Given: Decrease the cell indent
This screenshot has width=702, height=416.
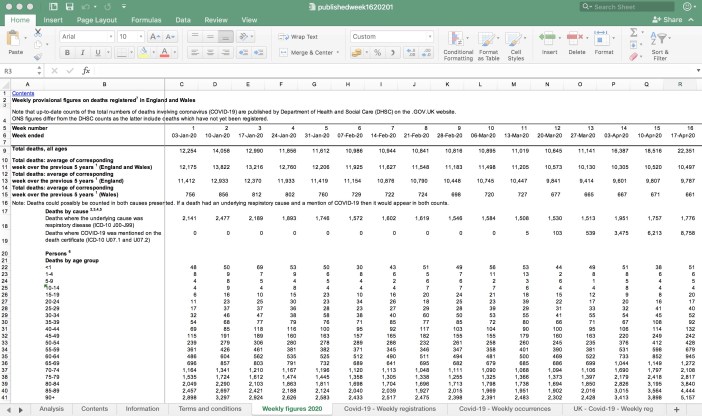Looking at the screenshot, I should tap(243, 53).
